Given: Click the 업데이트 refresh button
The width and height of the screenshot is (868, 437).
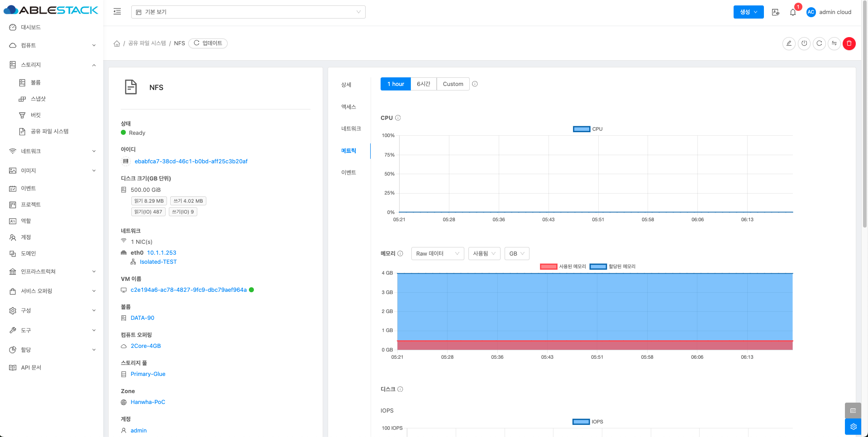Looking at the screenshot, I should [x=208, y=43].
